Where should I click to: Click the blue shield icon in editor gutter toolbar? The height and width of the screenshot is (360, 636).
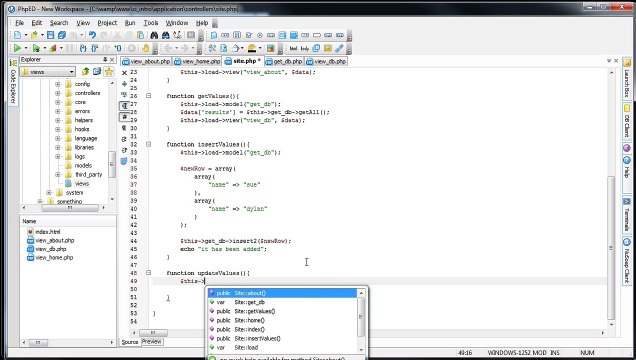coord(124,161)
